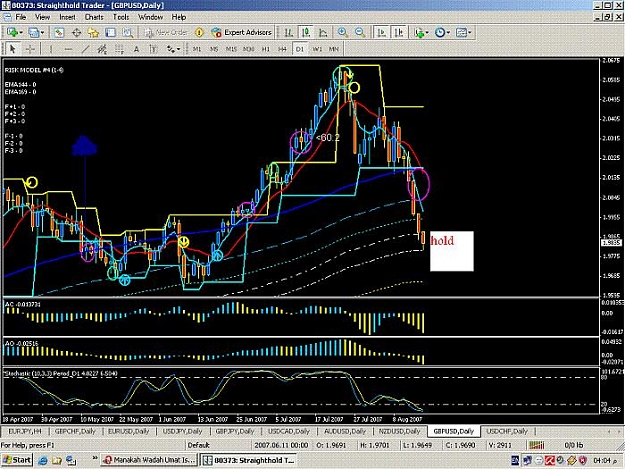This screenshot has width=625, height=469.
Task: Open the Tools menu
Action: click(x=121, y=17)
